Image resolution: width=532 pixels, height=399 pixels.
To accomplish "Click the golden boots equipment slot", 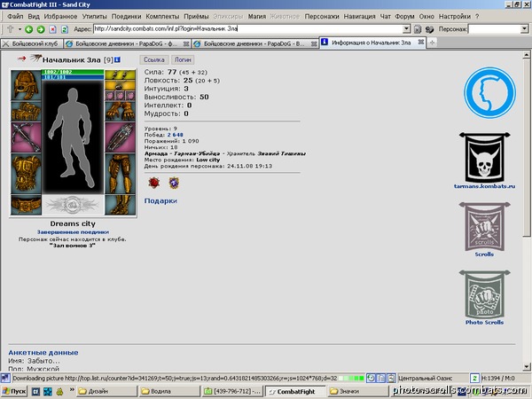I will pos(120,205).
